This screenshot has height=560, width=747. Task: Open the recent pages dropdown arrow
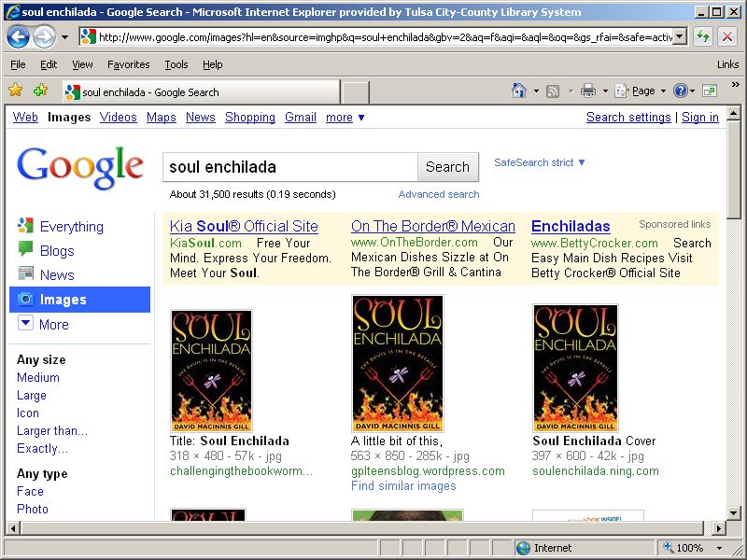(64, 37)
